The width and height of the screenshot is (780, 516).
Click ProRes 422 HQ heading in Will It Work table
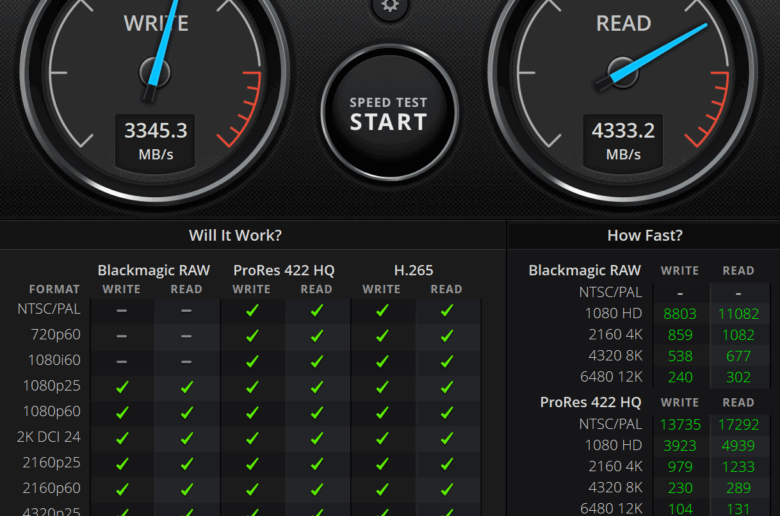[284, 270]
